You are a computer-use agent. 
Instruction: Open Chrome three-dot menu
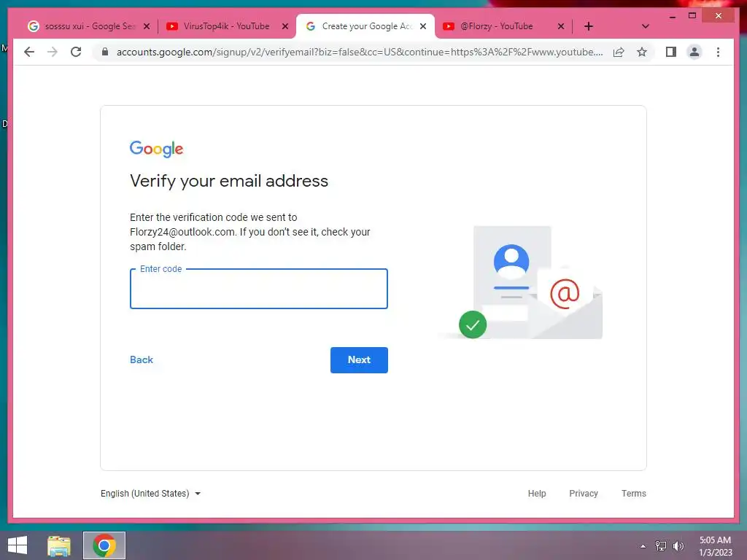718,52
